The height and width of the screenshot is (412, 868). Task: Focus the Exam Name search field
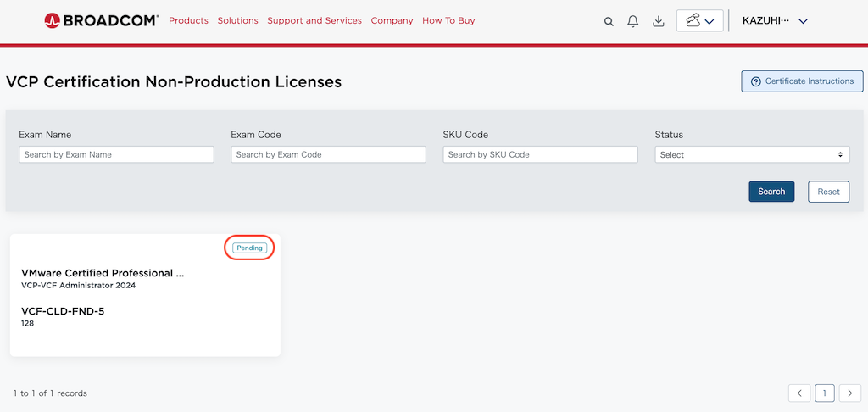(x=116, y=154)
